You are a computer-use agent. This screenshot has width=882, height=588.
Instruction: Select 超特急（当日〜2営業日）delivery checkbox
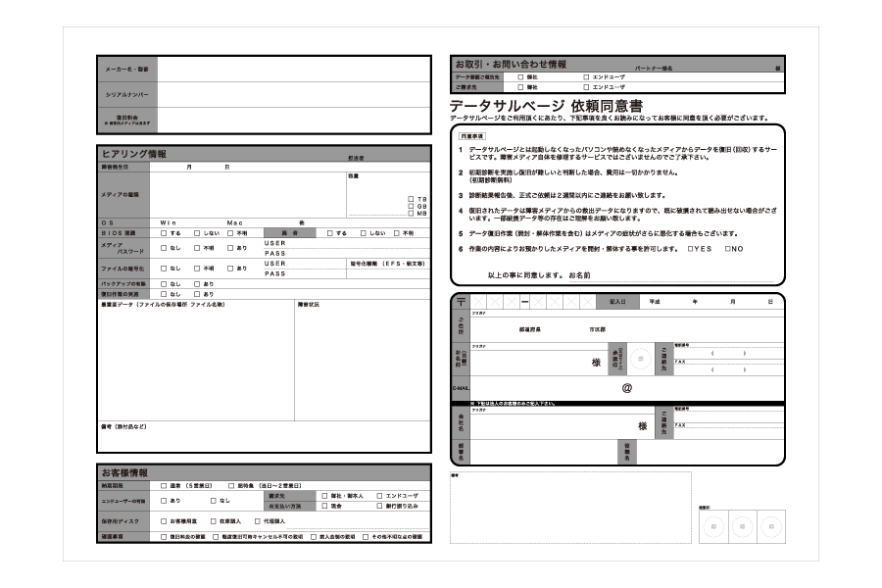230,485
